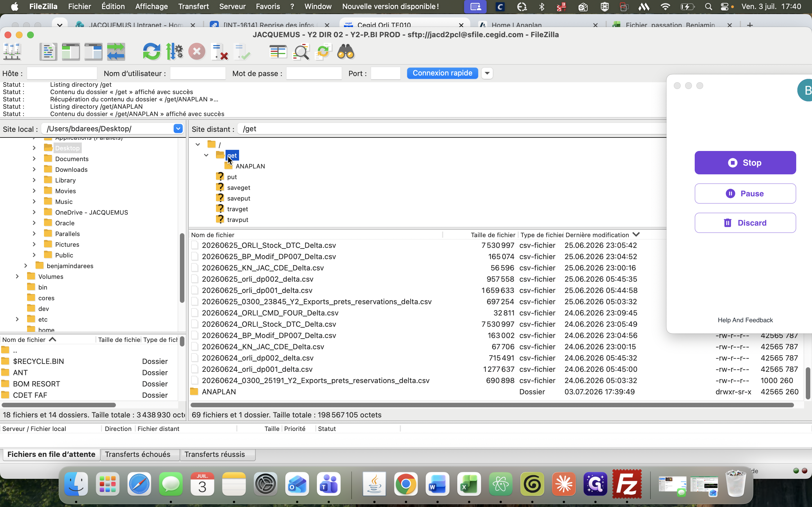Toggle message log display icon
This screenshot has width=812, height=507.
48,52
